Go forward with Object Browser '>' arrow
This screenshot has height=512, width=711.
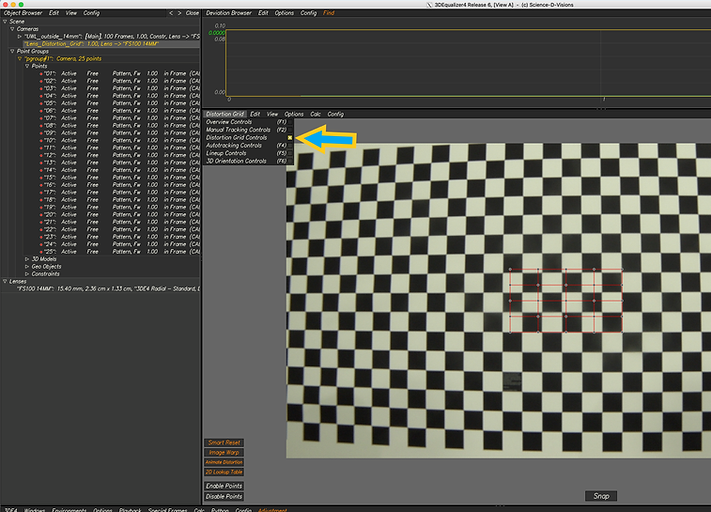[x=180, y=13]
